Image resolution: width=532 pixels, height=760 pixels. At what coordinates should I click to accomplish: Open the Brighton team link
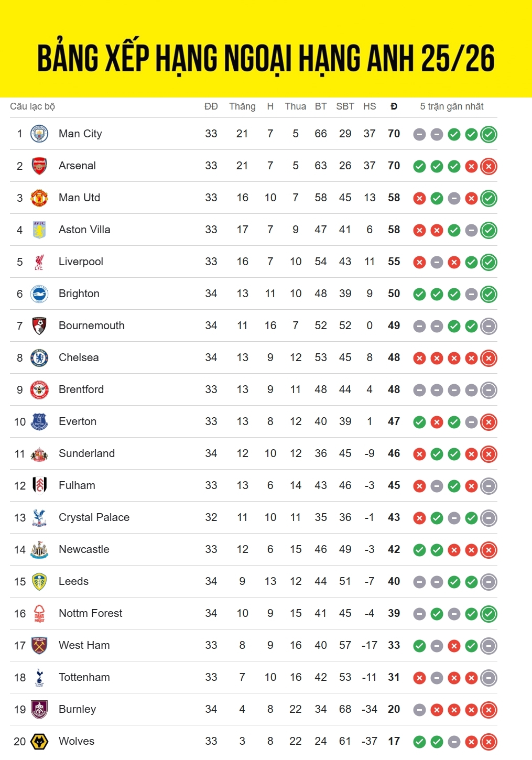[x=79, y=294]
